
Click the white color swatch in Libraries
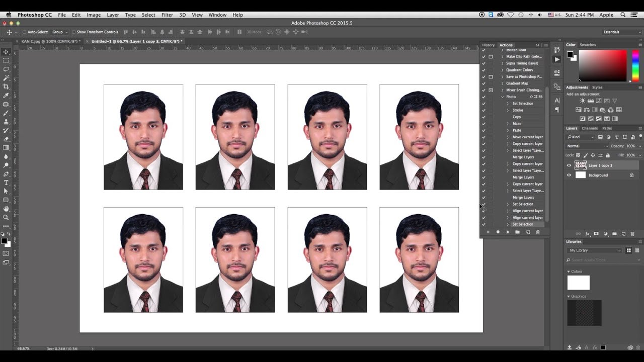[579, 283]
